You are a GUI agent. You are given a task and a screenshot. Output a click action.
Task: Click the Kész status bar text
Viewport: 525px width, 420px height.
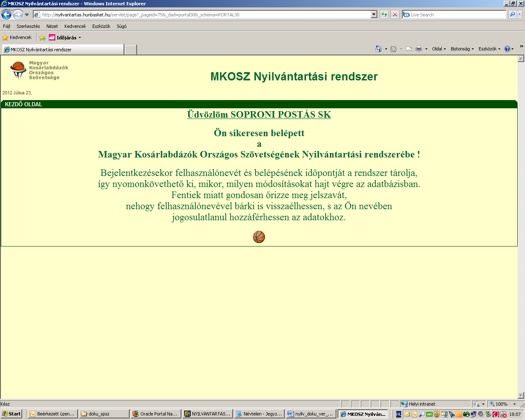tap(5, 404)
